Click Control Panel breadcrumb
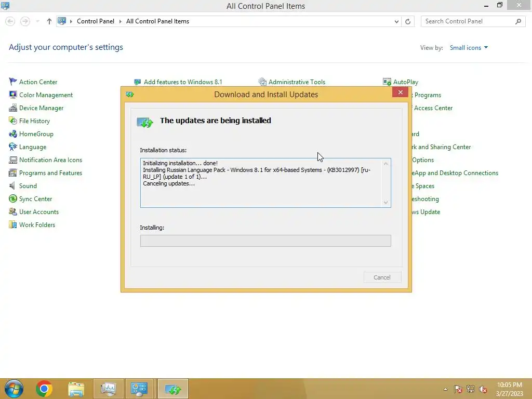532x399 pixels. [96, 21]
